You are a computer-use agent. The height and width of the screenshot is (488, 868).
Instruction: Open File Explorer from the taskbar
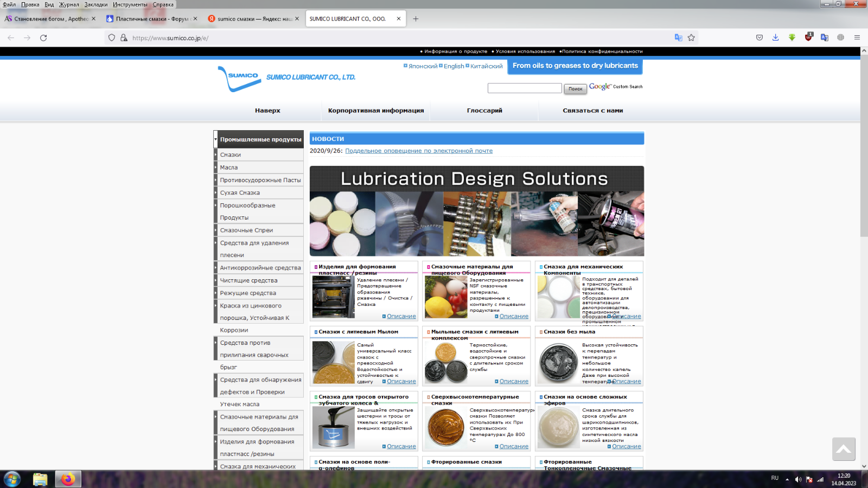[40, 479]
